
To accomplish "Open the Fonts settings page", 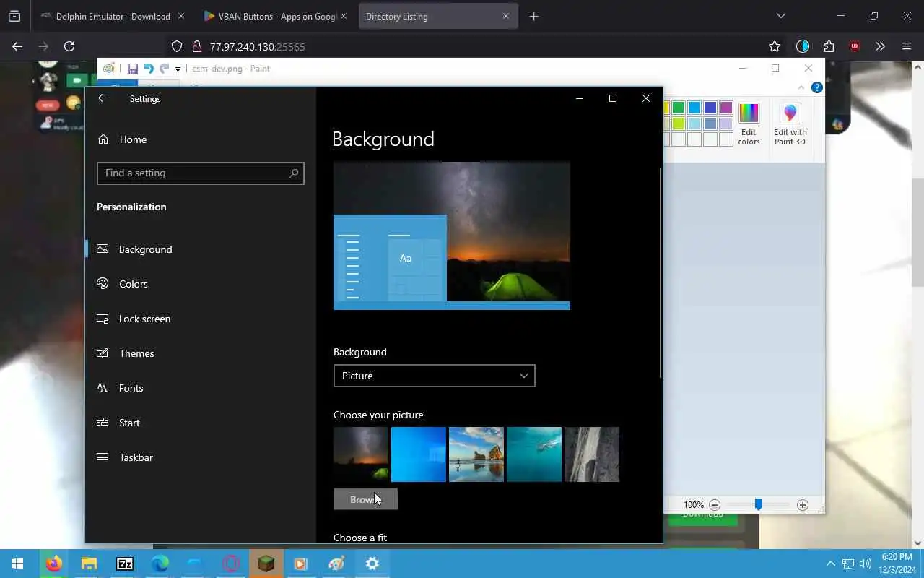I will pos(201,388).
